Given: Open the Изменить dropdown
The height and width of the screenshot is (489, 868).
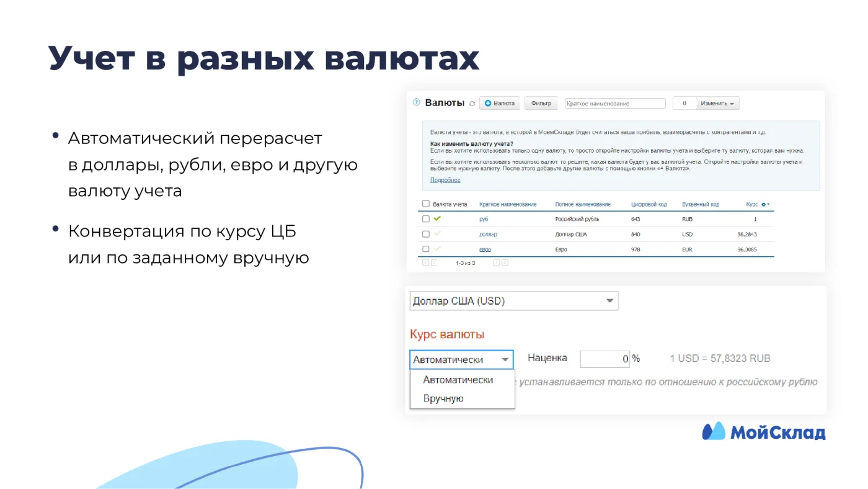Looking at the screenshot, I should tap(718, 104).
